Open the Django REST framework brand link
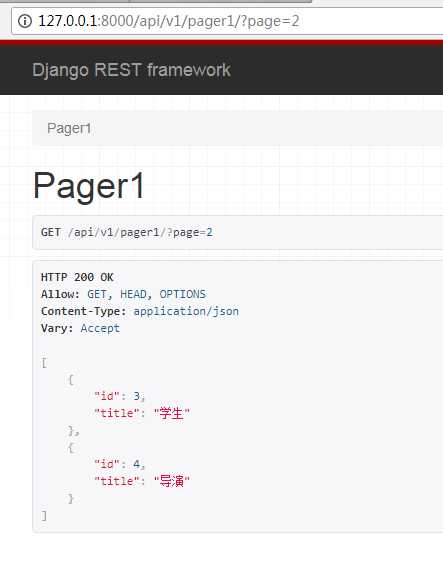The width and height of the screenshot is (443, 578). point(132,70)
